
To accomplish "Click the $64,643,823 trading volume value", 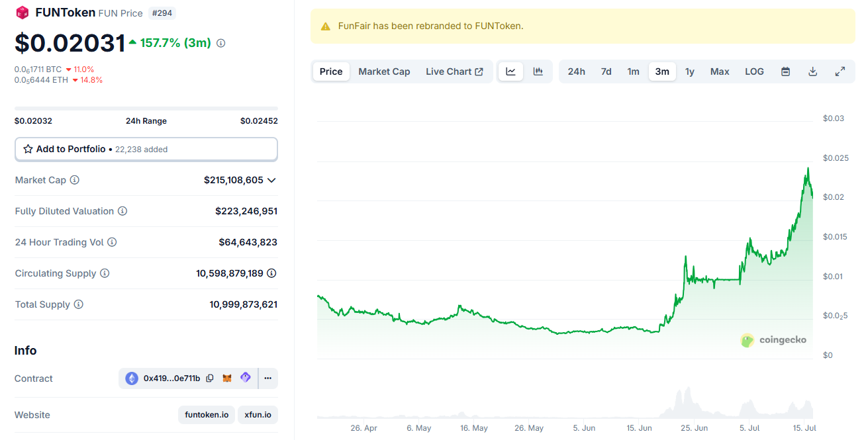I will [x=248, y=242].
